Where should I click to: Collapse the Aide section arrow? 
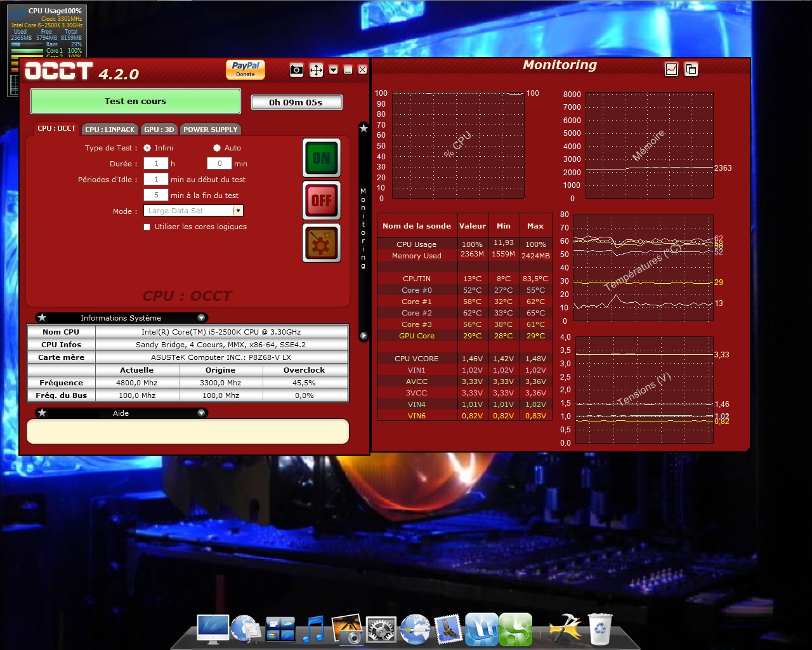[x=201, y=413]
